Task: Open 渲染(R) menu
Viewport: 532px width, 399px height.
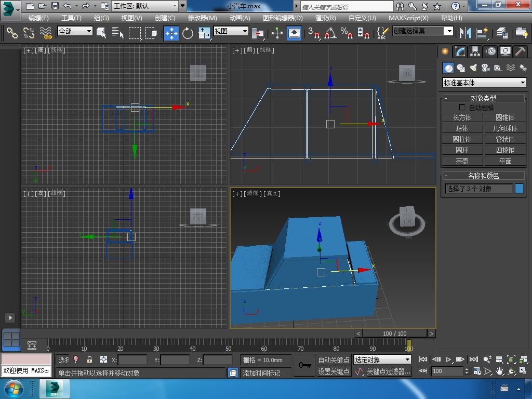Action: 325,18
